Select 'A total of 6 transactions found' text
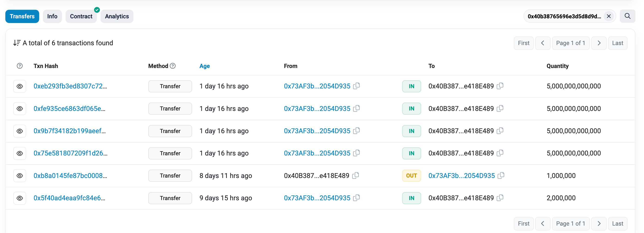Screen dimensions: 644x233 (x=68, y=43)
